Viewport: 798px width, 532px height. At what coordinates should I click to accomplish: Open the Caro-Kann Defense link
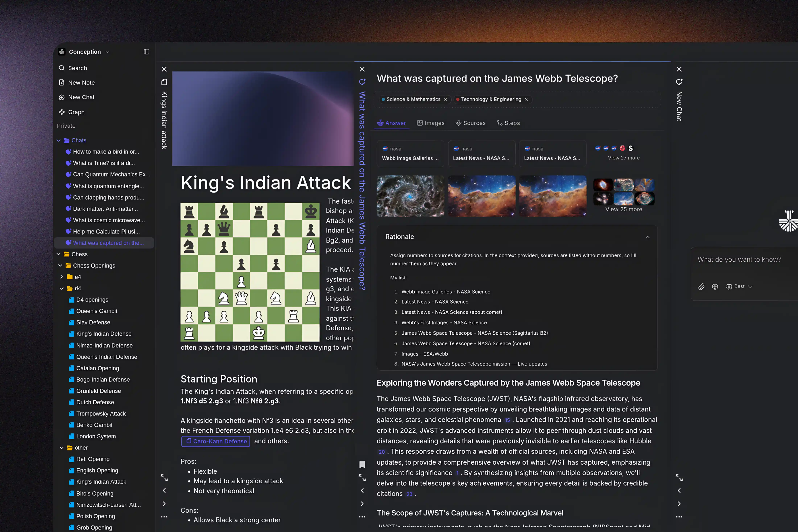click(215, 441)
